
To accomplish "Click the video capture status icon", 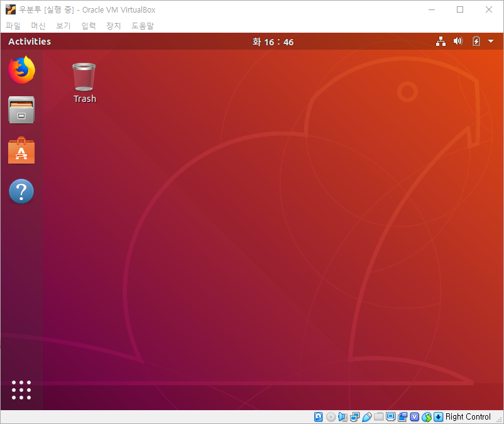I will pyautogui.click(x=402, y=417).
